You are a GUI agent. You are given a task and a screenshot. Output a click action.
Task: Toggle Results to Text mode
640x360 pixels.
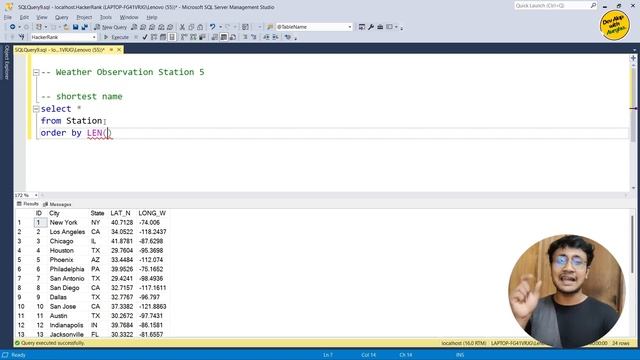[215, 37]
